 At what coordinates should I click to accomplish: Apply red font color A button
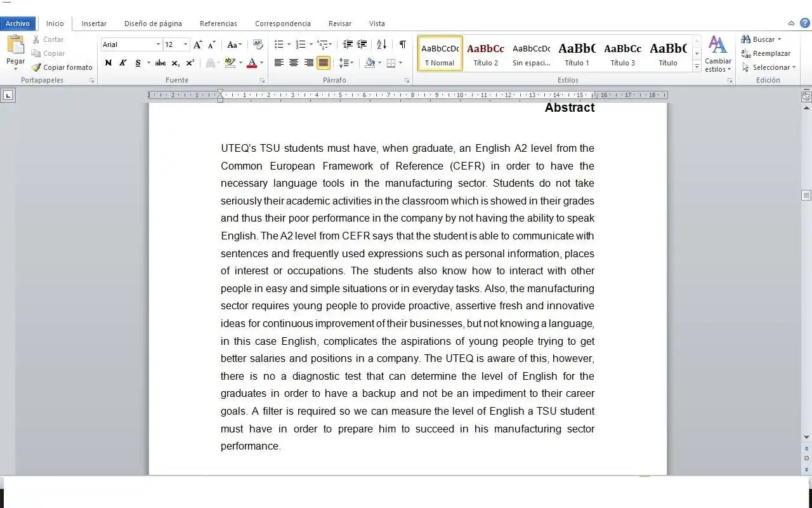coord(252,63)
